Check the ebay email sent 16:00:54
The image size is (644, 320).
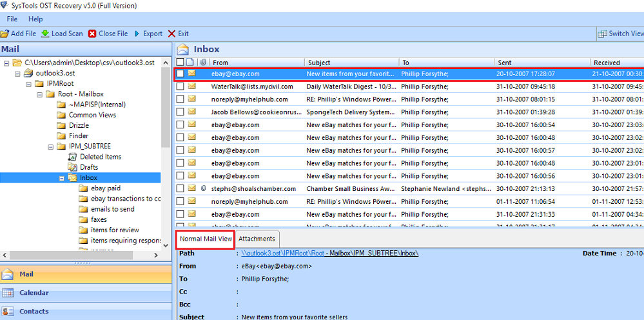tap(180, 125)
